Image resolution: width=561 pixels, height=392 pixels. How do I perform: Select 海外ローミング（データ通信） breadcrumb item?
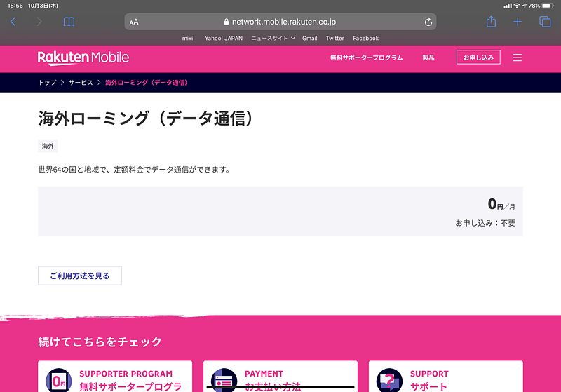click(147, 83)
